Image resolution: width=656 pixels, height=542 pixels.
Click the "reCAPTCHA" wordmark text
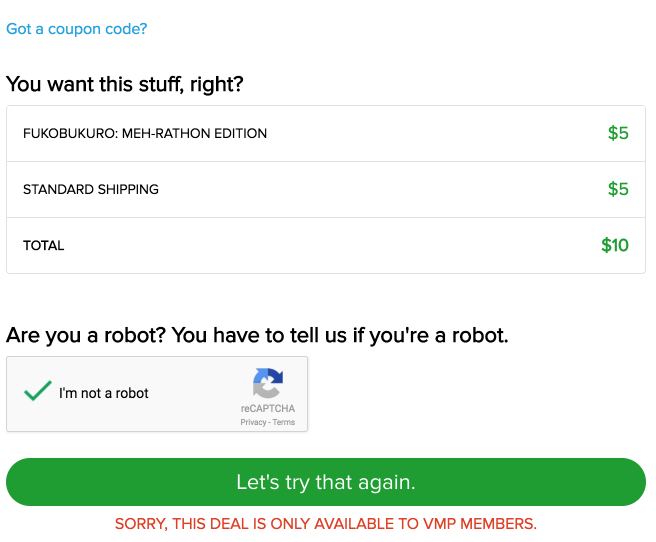coord(268,409)
